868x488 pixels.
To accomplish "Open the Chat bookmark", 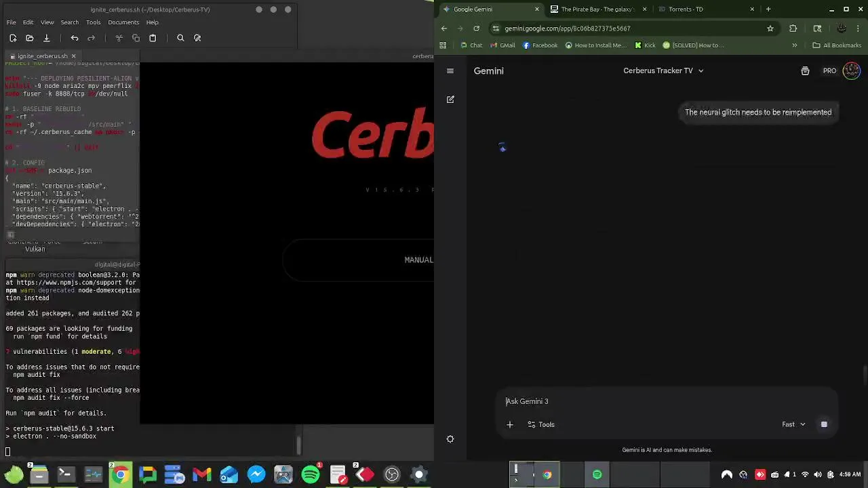I will (471, 45).
